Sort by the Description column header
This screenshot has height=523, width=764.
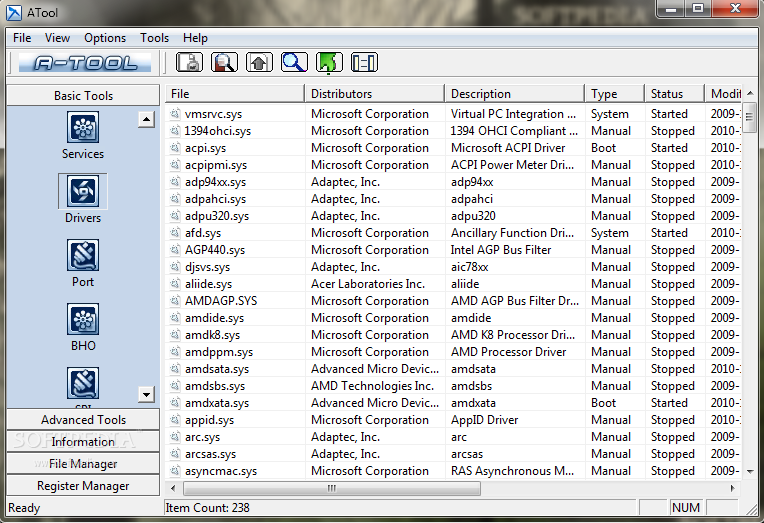[515, 94]
